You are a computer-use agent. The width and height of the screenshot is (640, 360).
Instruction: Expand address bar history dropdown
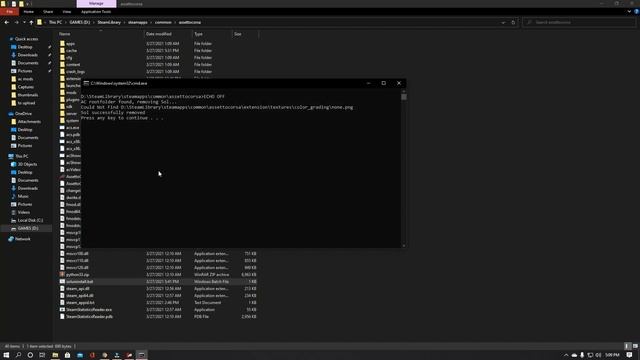point(503,22)
